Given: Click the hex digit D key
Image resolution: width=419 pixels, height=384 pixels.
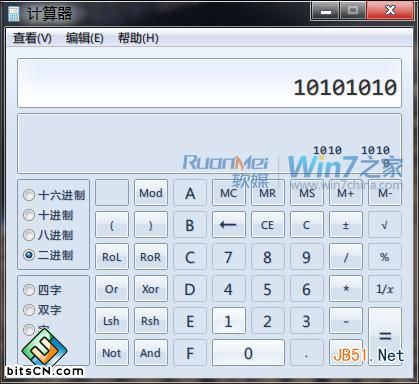Looking at the screenshot, I should click(190, 289).
